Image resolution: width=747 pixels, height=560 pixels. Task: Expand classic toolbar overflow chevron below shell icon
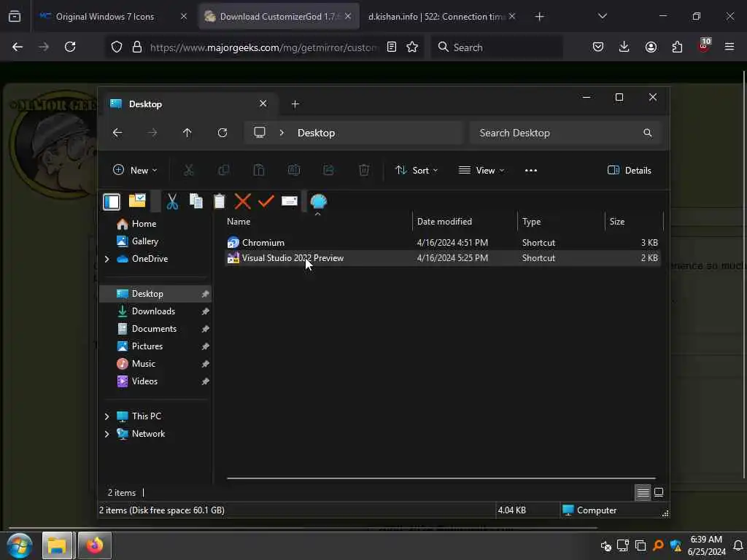[318, 214]
